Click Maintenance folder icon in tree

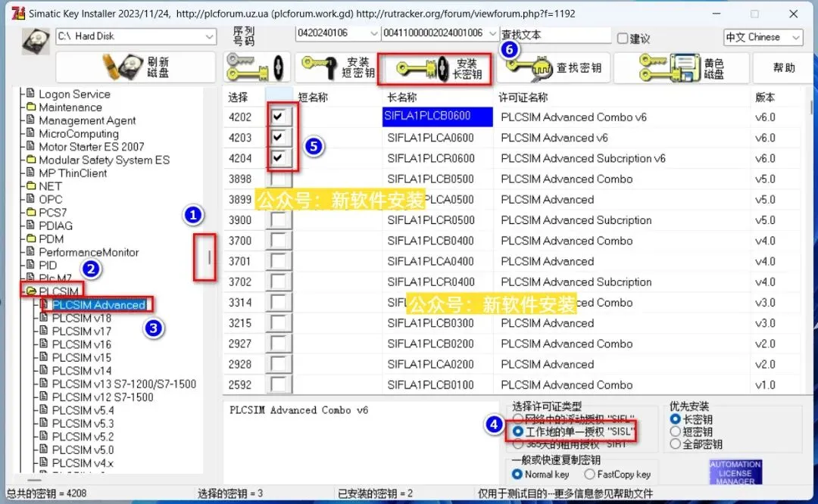tap(31, 107)
